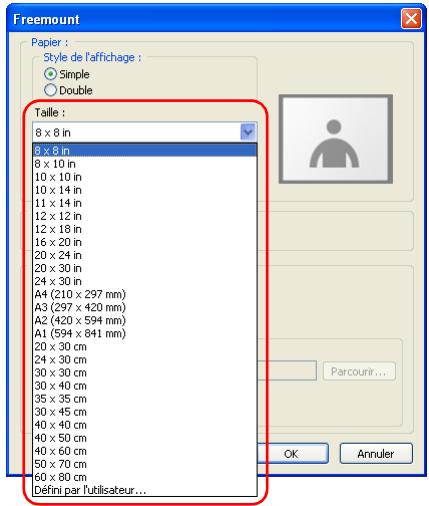The height and width of the screenshot is (506, 429).
Task: Choose 12 x 12 in from the size list
Action: 145,216
